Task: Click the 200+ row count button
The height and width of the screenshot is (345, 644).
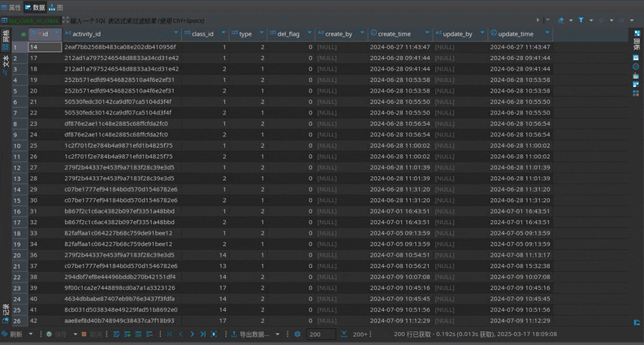Action: [x=357, y=334]
